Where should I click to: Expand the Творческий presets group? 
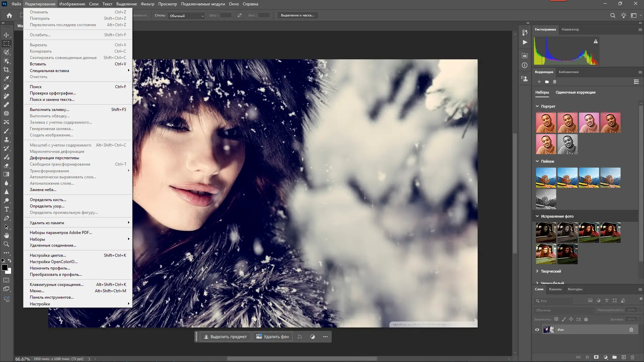[x=537, y=271]
